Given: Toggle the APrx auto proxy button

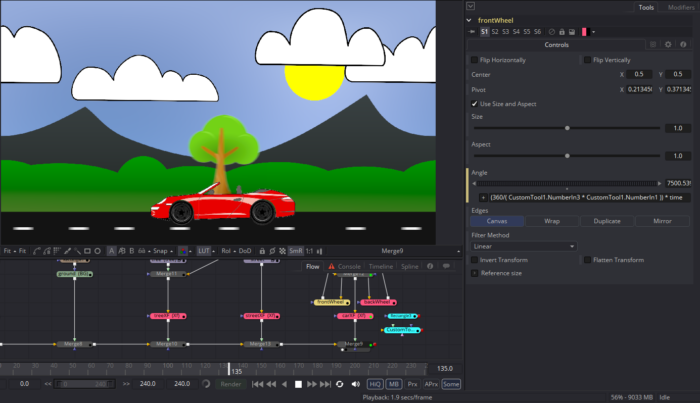Looking at the screenshot, I should tap(431, 384).
